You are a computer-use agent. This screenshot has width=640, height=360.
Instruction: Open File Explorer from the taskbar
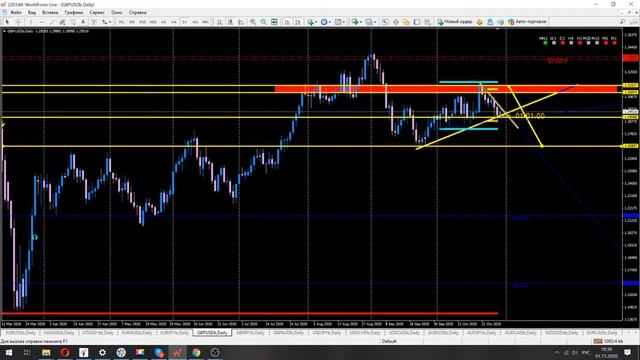pos(46,352)
